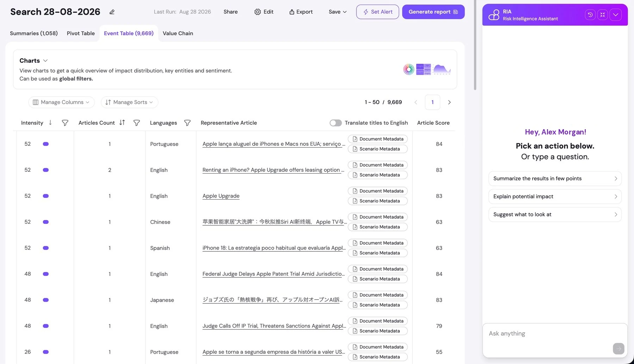Viewport: 634px width, 364px height.
Task: Open the Intensity column filter
Action: point(65,123)
